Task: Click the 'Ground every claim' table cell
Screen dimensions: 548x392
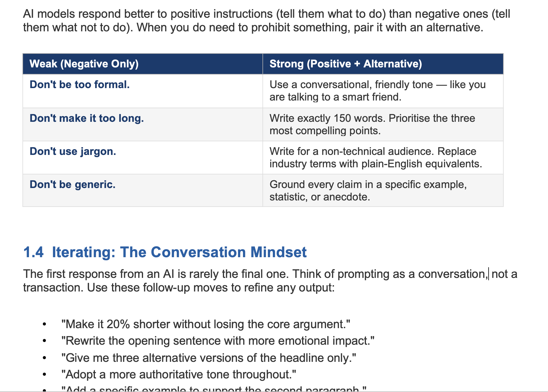Action: pos(383,190)
